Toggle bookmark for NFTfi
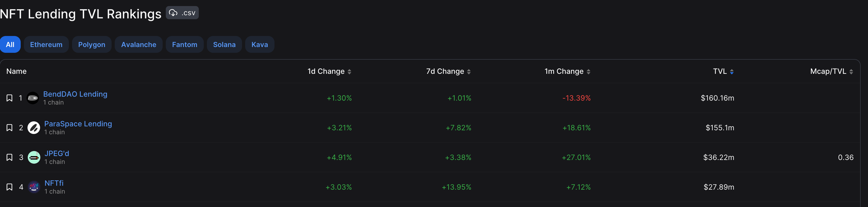The height and width of the screenshot is (207, 868). [9, 187]
